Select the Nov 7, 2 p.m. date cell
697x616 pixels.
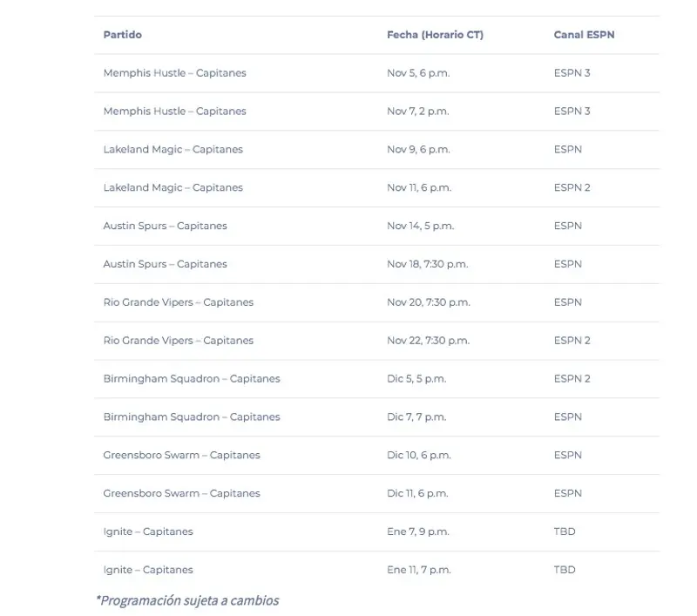418,112
